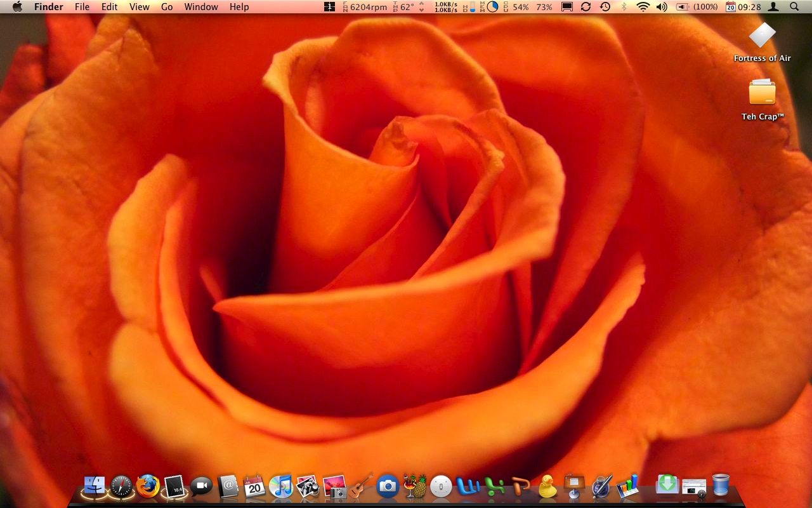This screenshot has width=812, height=508.
Task: Open GarageBand guitar icon in dock
Action: pyautogui.click(x=361, y=486)
